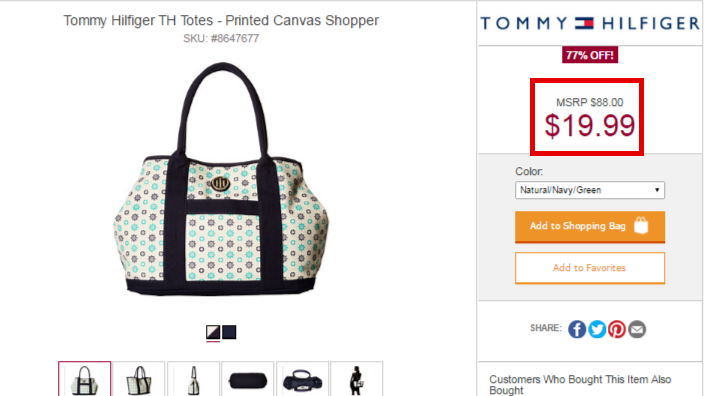Choose the solid navy color swatch
The height and width of the screenshot is (396, 705).
(229, 332)
